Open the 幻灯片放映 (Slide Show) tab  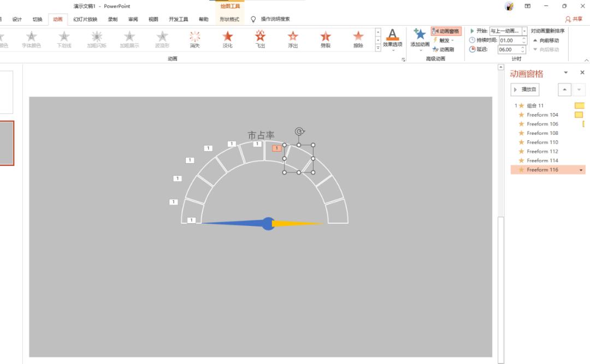(x=85, y=19)
